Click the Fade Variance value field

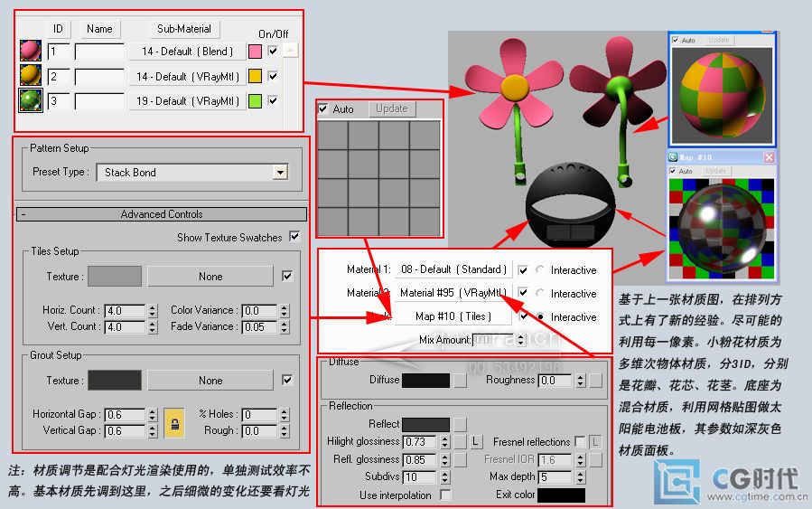[x=259, y=327]
